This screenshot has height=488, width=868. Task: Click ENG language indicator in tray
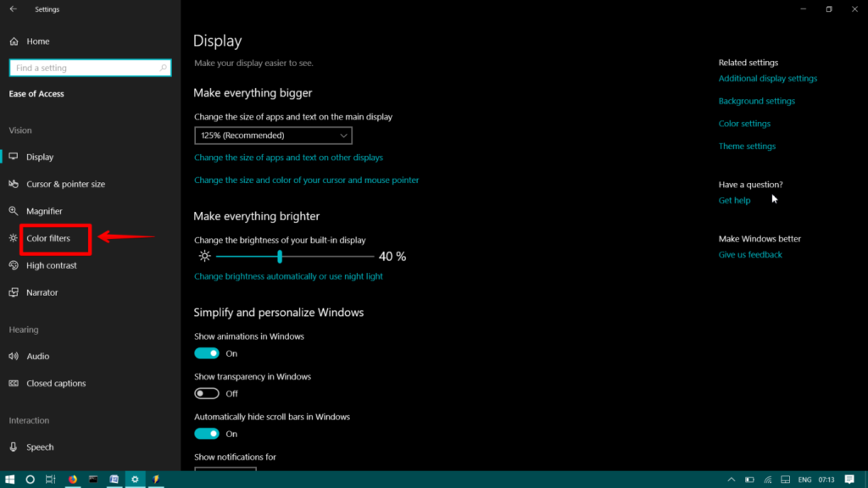tap(805, 480)
